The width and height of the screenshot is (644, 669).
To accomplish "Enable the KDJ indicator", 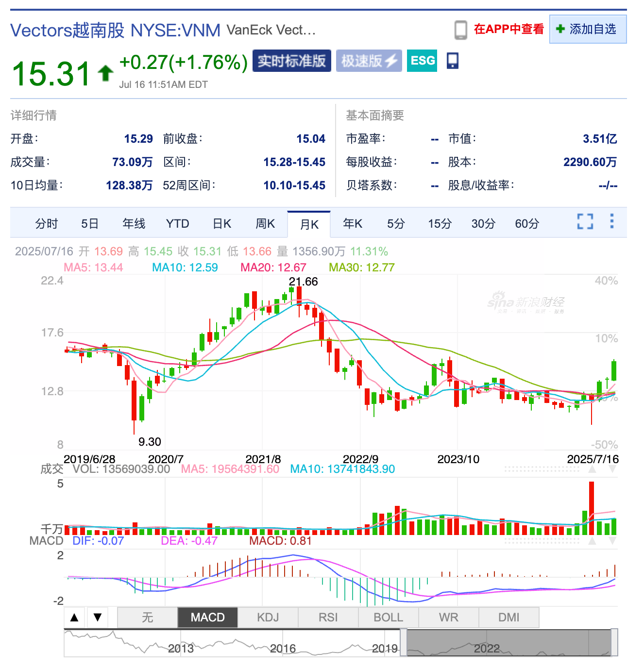I will (x=268, y=617).
